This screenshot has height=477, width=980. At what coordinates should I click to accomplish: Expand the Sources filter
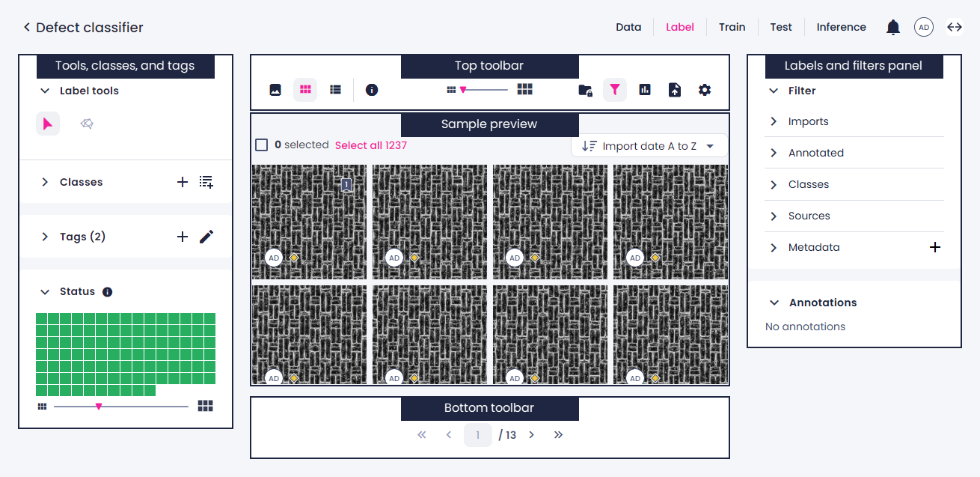point(774,216)
